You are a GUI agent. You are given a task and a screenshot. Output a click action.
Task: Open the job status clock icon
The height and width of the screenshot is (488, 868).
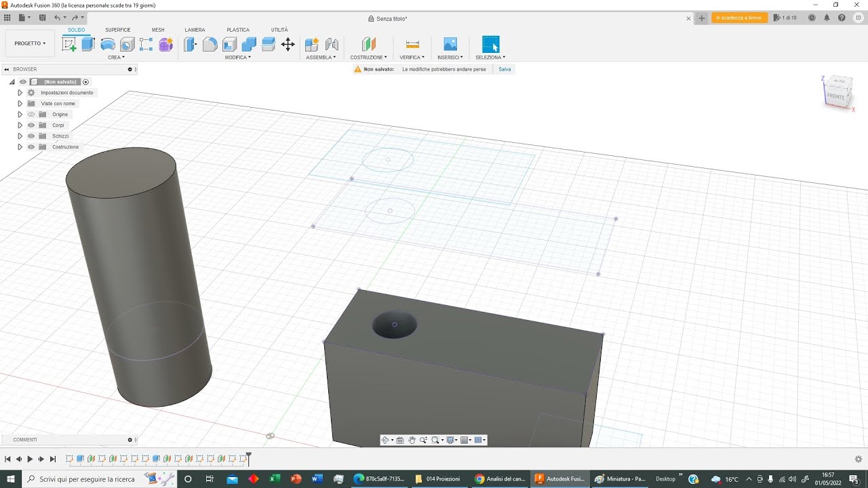pyautogui.click(x=812, y=18)
